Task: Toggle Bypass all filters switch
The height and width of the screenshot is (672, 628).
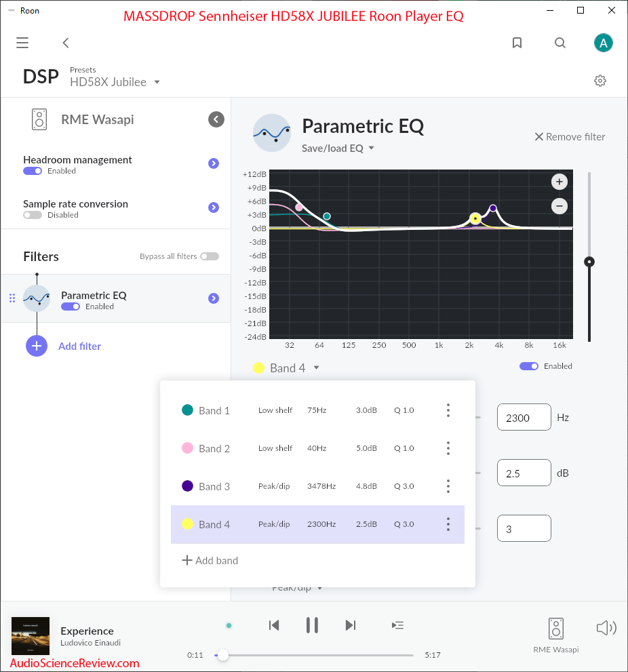Action: [210, 256]
